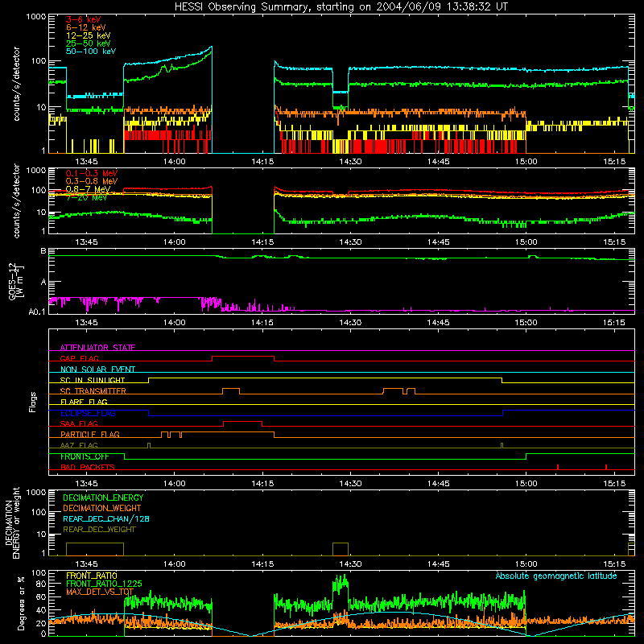Click the DECIMATION ENERGY or weight axis label
This screenshot has height=644, width=644.
click(12, 522)
